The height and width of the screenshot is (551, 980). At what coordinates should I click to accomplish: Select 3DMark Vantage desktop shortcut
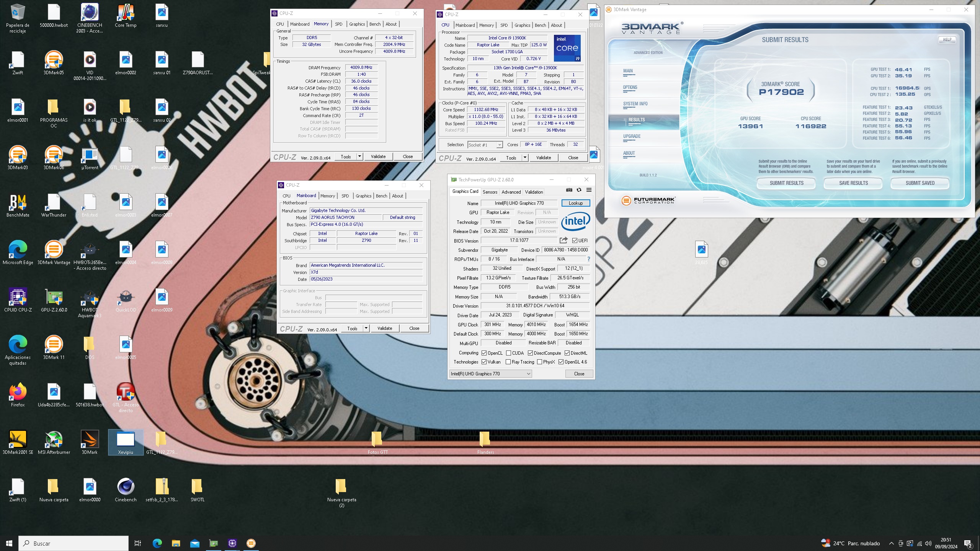click(x=54, y=253)
